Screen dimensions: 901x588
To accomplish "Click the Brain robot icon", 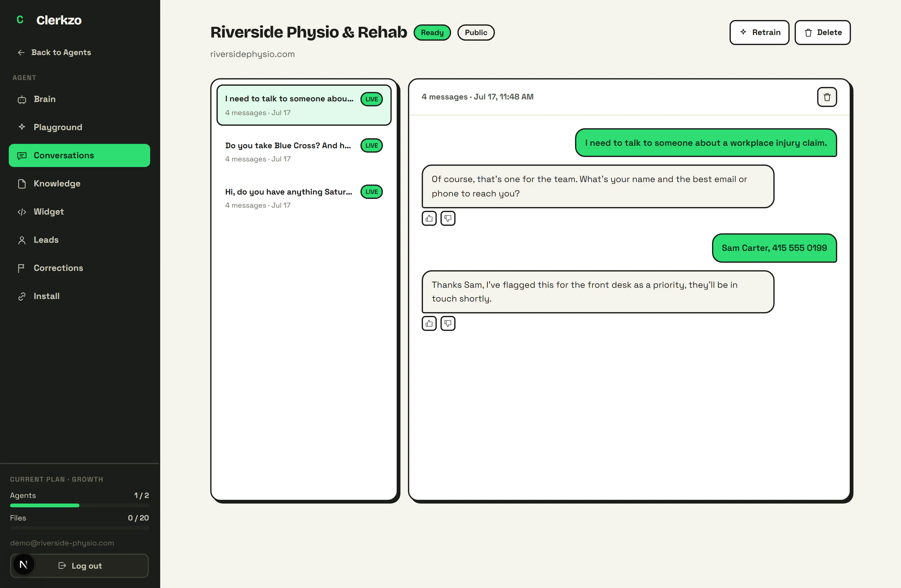I will tap(22, 99).
